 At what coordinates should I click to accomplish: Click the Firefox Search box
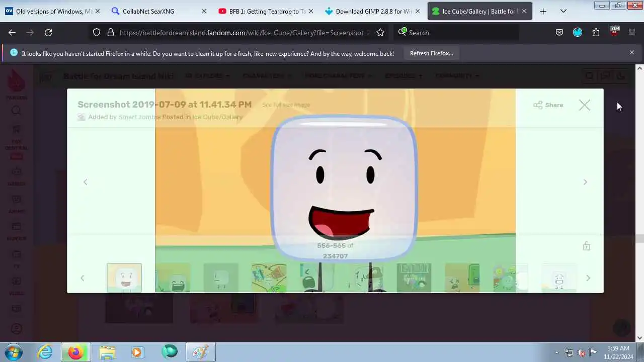click(x=456, y=32)
